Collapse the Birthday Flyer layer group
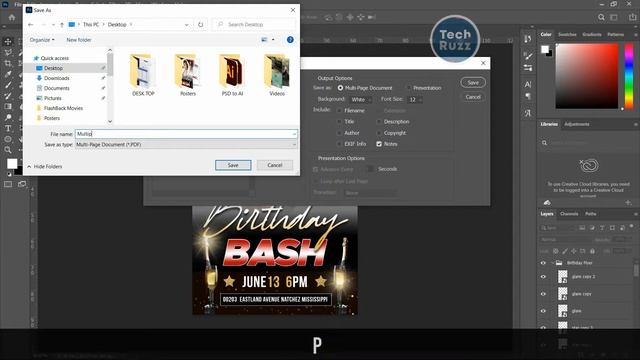This screenshot has height=360, width=640. [x=552, y=263]
